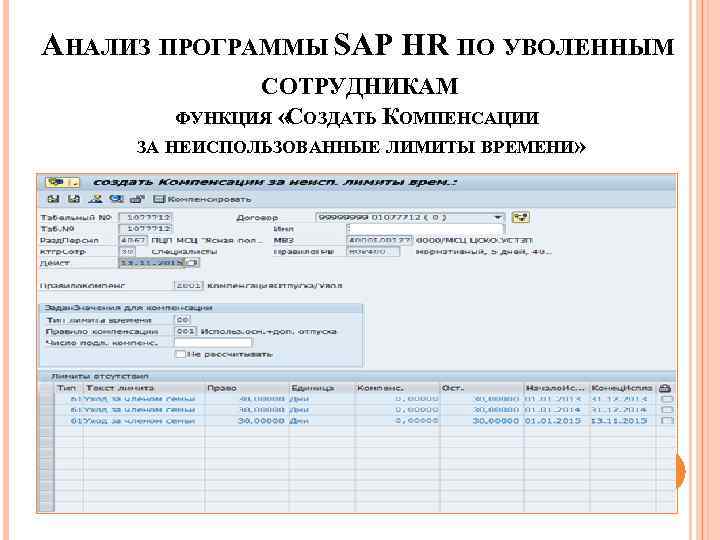
Task: Click the Тип лимита времени field
Action: [183, 320]
